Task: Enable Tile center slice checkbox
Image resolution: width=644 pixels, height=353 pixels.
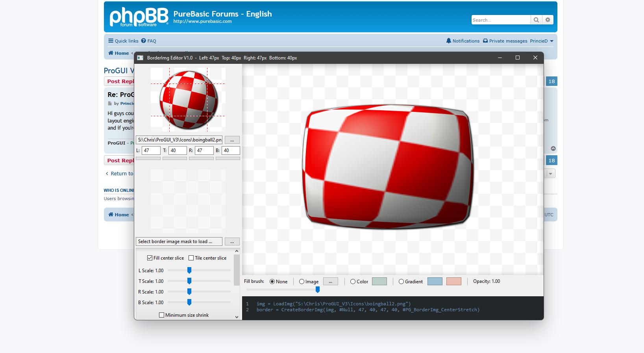Action: pos(191,258)
